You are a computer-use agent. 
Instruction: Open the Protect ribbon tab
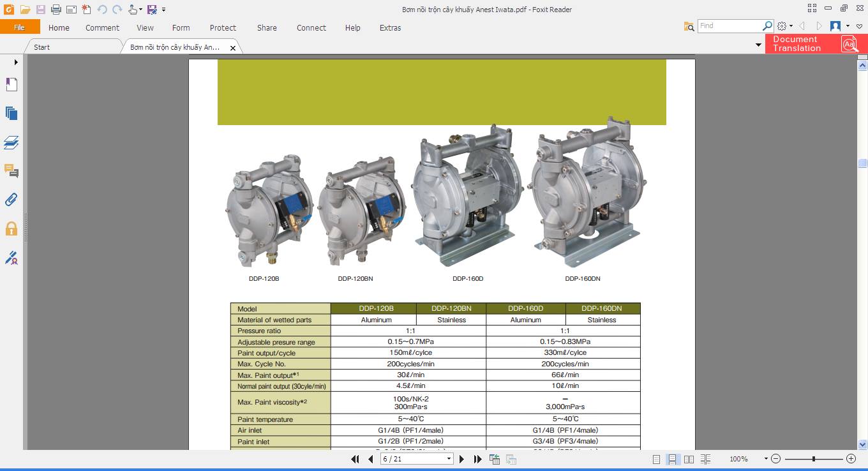pyautogui.click(x=223, y=27)
